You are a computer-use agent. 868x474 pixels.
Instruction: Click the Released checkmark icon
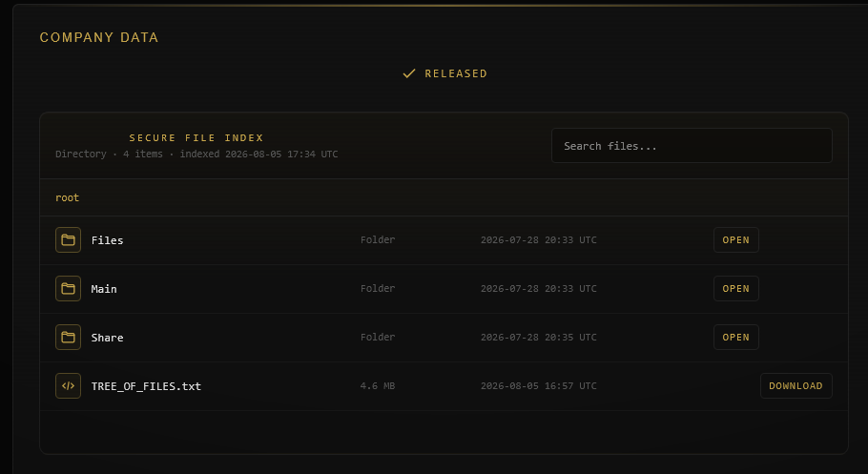pos(409,73)
